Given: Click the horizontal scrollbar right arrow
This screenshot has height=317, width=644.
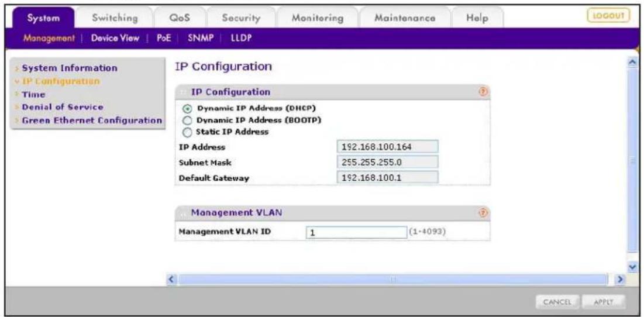Looking at the screenshot, I should (x=621, y=279).
